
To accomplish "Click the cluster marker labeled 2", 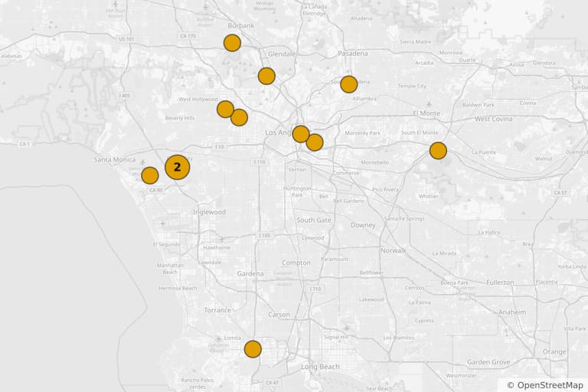I will tap(178, 168).
